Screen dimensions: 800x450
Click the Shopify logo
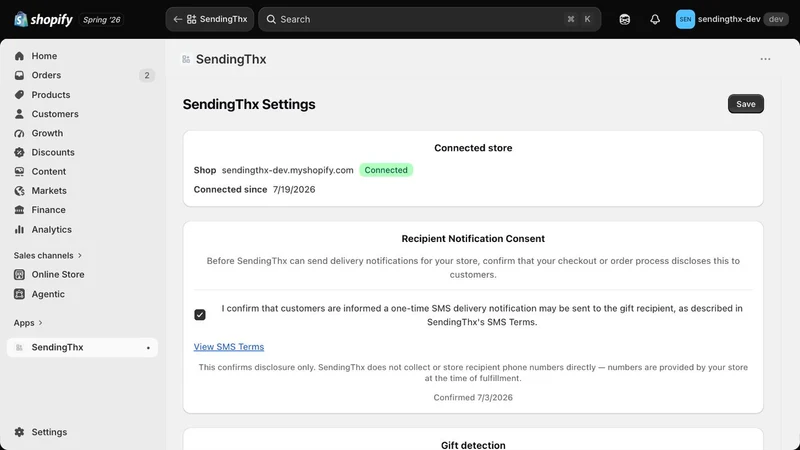tap(43, 19)
